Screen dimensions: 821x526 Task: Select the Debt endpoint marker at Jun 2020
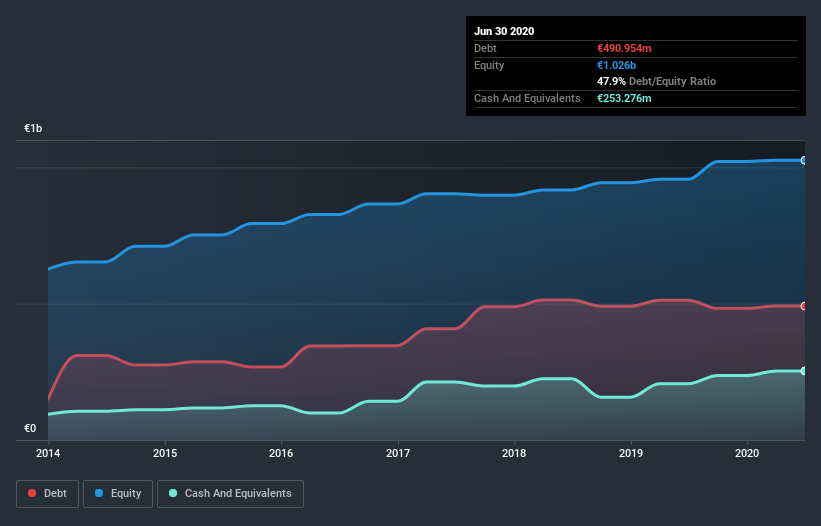coord(804,306)
